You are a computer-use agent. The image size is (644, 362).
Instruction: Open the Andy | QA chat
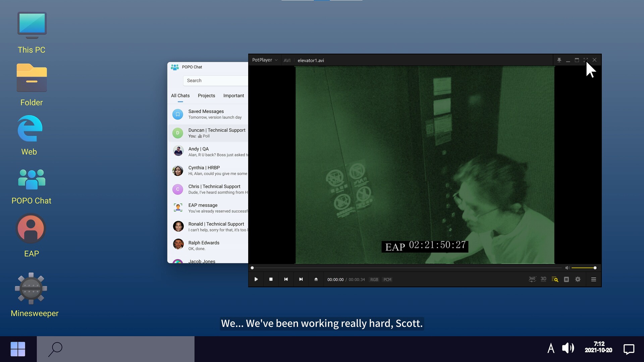pos(208,152)
